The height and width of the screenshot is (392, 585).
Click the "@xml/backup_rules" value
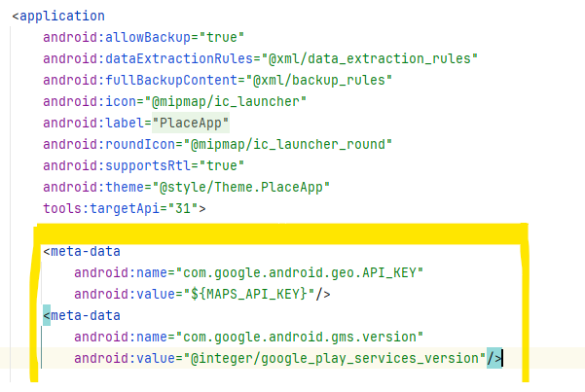(x=319, y=80)
